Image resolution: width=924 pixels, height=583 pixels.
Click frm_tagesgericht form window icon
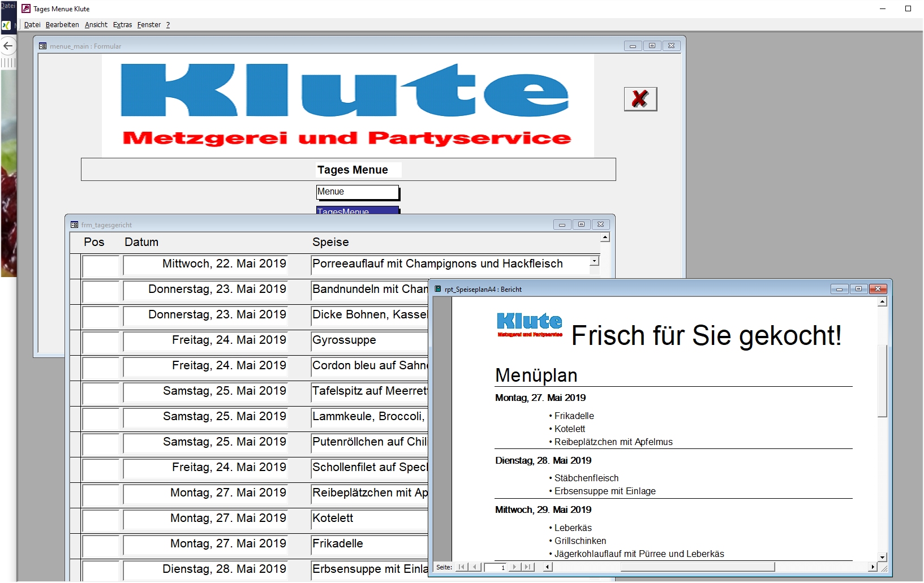[74, 224]
